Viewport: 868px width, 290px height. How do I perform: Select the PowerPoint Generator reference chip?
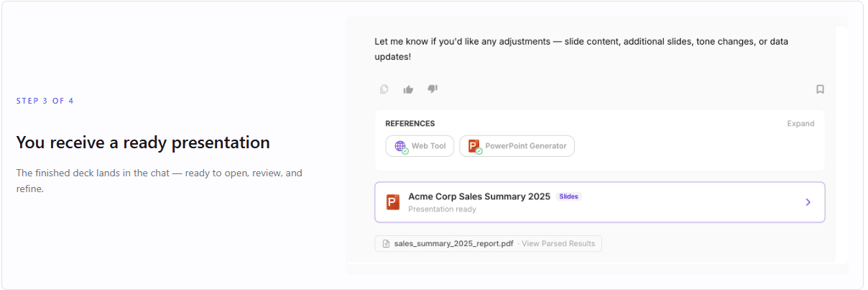click(x=517, y=146)
